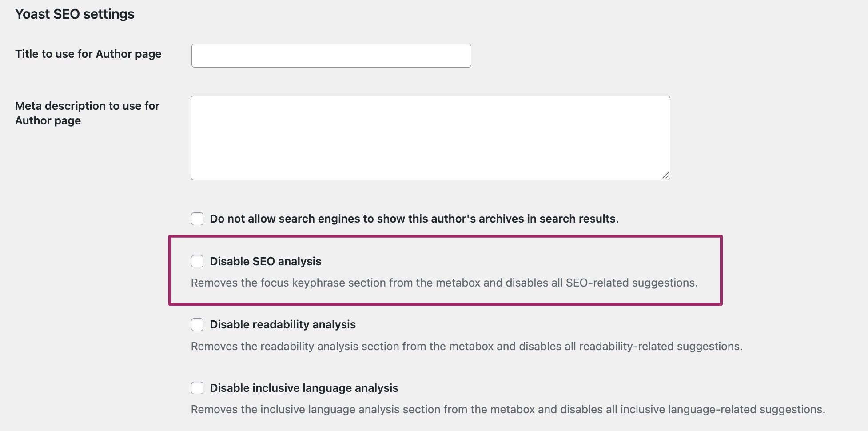Image resolution: width=868 pixels, height=431 pixels.
Task: Click the Yoast SEO settings heading
Action: (x=74, y=14)
